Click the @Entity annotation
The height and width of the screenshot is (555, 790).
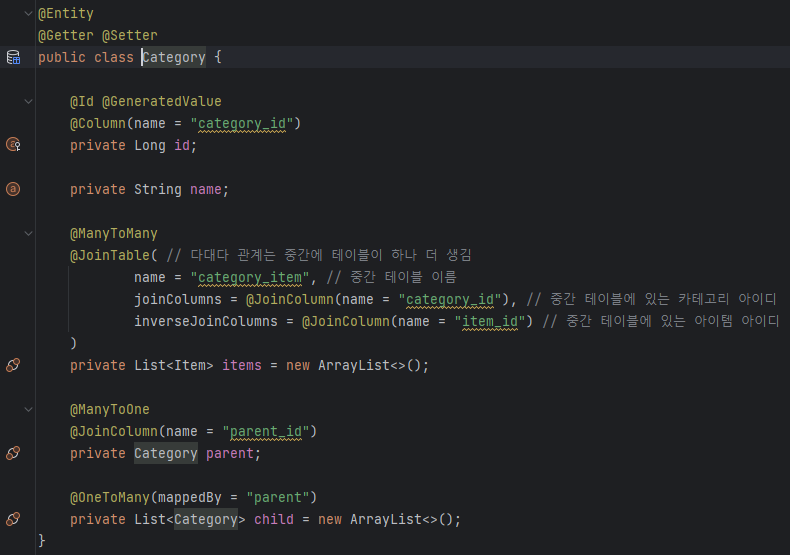[x=66, y=14]
